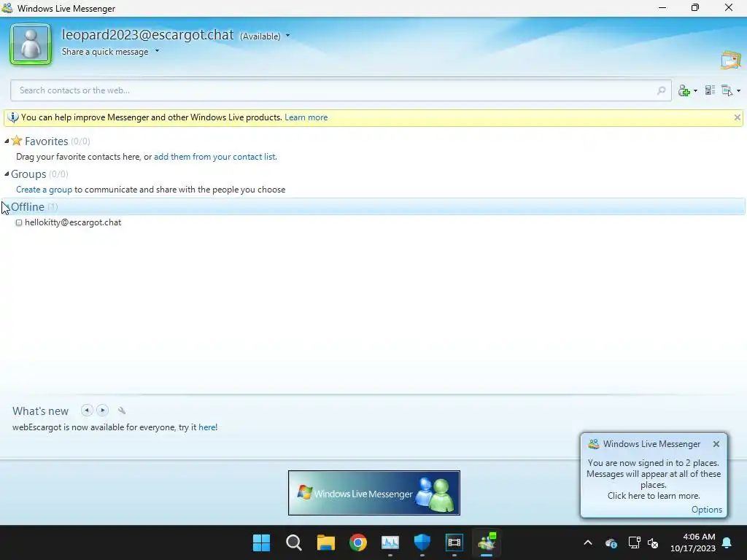Close the signed in notification popup
The image size is (747, 560).
point(716,444)
